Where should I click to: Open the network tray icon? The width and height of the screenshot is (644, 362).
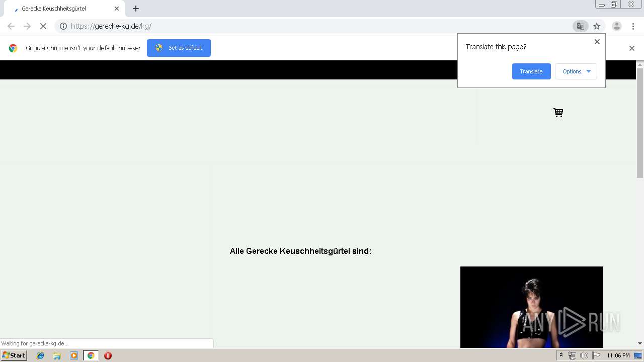point(572,355)
